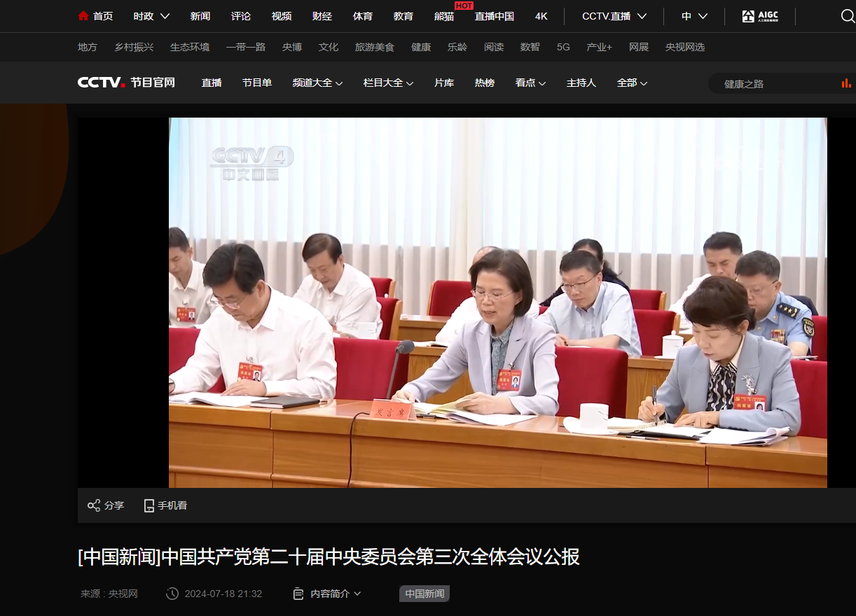Open the 网展 sub-nav link
Viewport: 856px width, 616px height.
[639, 47]
